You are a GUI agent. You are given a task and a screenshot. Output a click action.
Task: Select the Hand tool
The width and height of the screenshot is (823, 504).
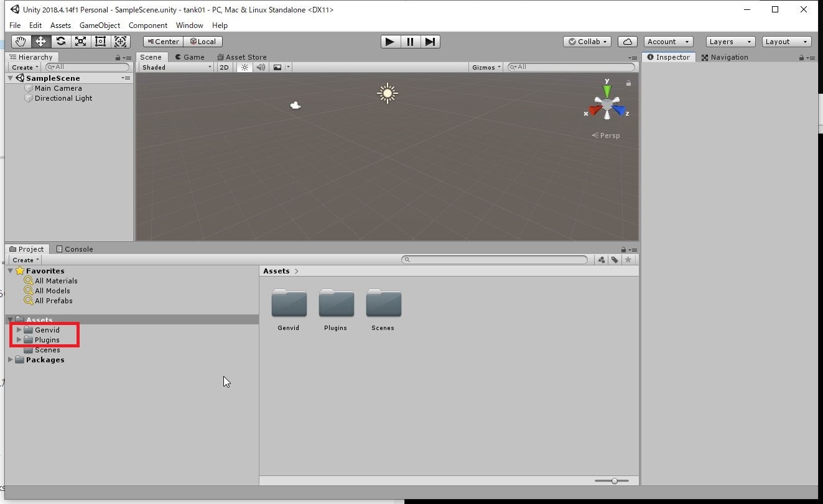(x=21, y=42)
